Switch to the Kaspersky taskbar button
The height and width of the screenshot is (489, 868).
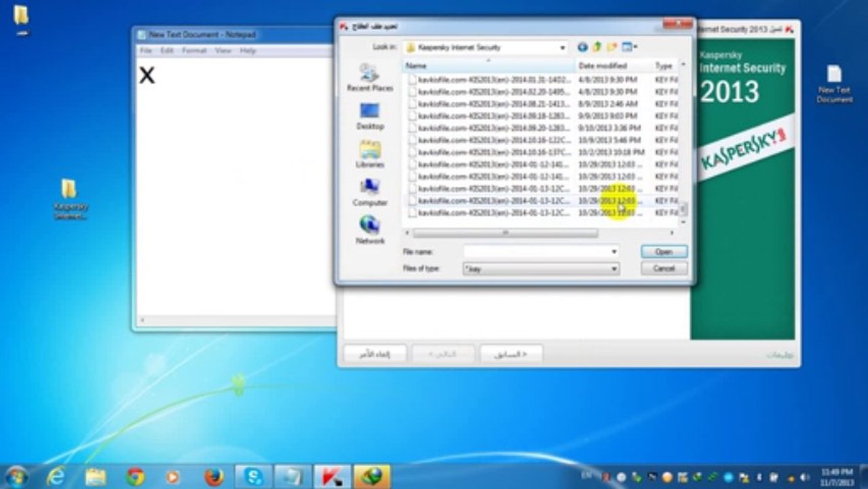[333, 477]
